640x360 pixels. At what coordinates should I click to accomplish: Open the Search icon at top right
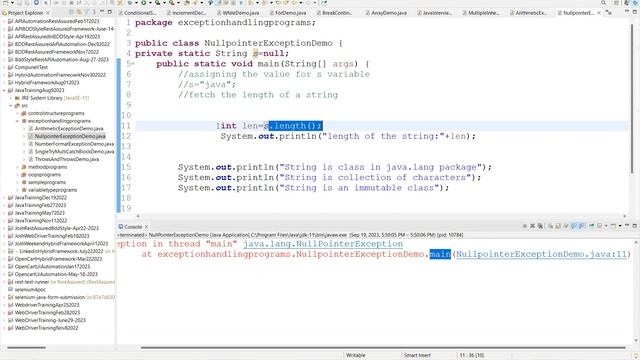pos(603,3)
